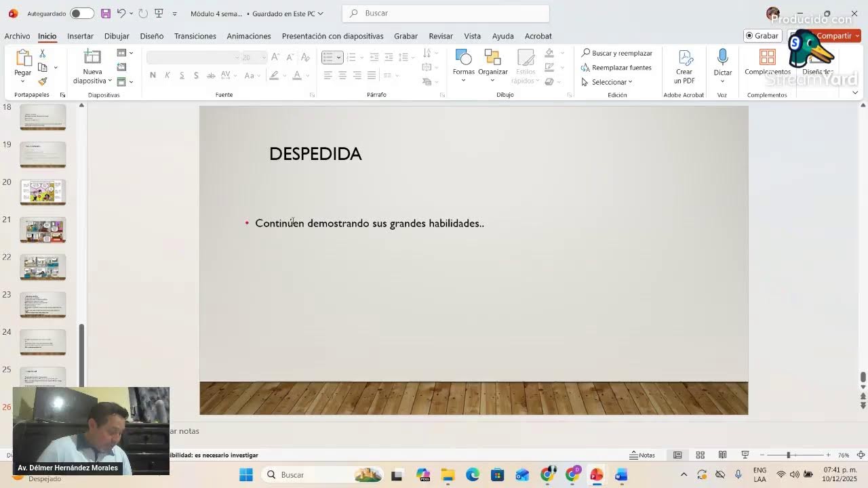Toggle text shadow S formatting
The width and height of the screenshot is (868, 488).
[x=196, y=75]
